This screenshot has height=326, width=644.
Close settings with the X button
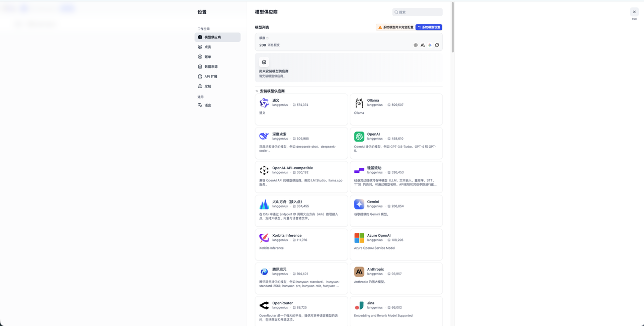coord(634,12)
